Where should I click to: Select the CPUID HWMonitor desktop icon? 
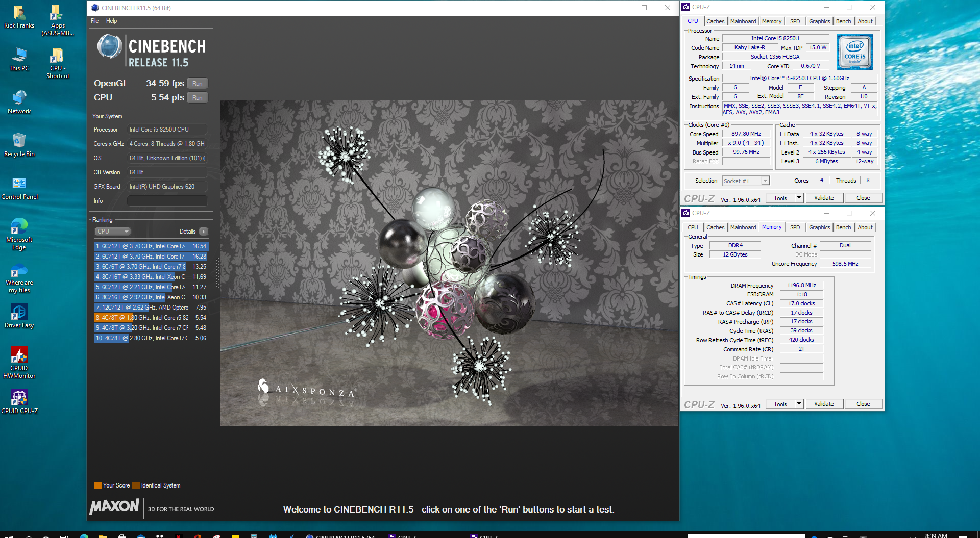click(19, 363)
